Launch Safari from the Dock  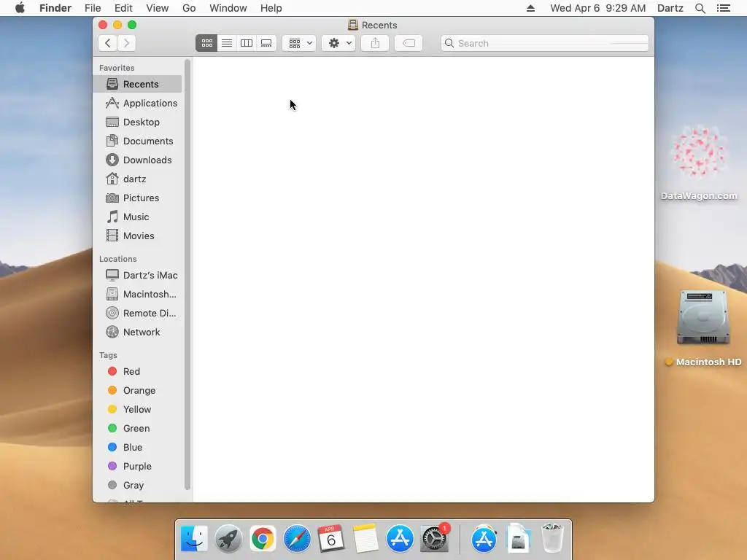click(297, 539)
